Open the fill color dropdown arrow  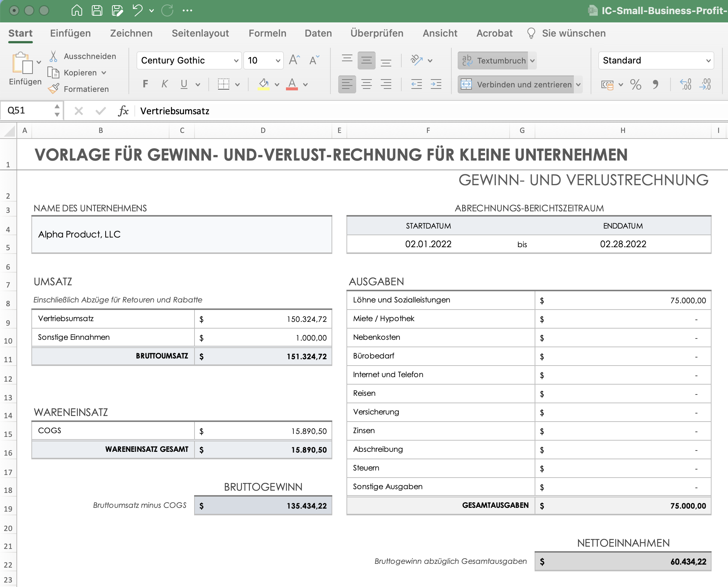point(277,85)
